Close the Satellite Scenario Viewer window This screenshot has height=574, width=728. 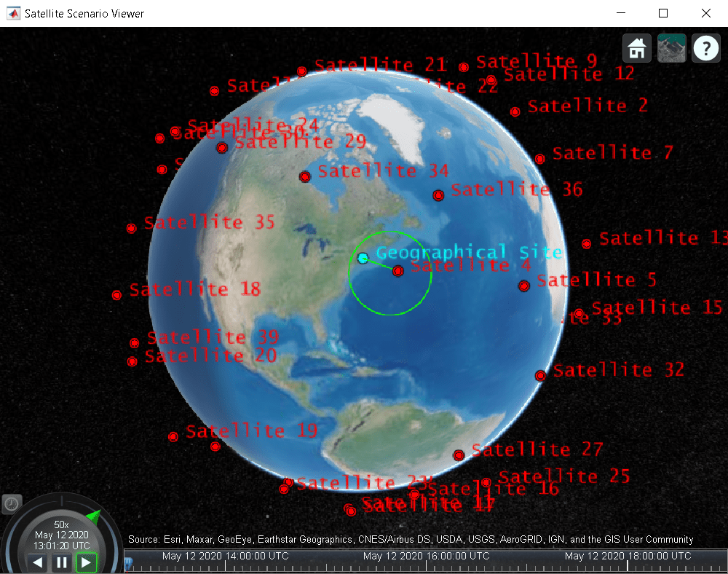click(x=705, y=13)
